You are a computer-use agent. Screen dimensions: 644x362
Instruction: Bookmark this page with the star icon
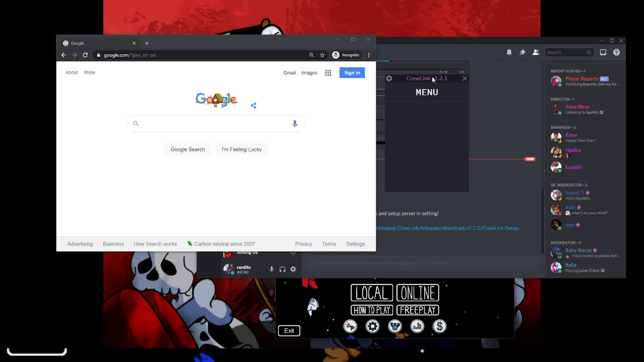tap(322, 55)
